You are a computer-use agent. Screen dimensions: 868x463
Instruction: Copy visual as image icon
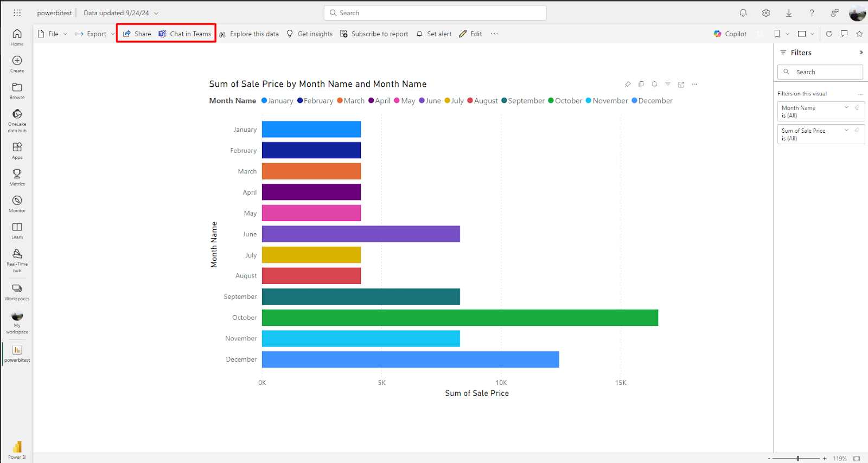(641, 84)
